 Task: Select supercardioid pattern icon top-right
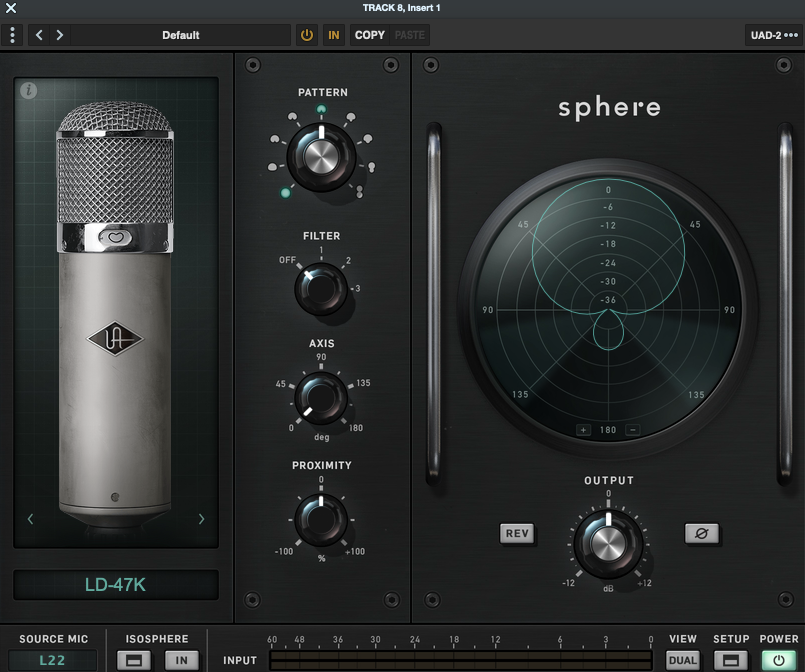pyautogui.click(x=351, y=117)
